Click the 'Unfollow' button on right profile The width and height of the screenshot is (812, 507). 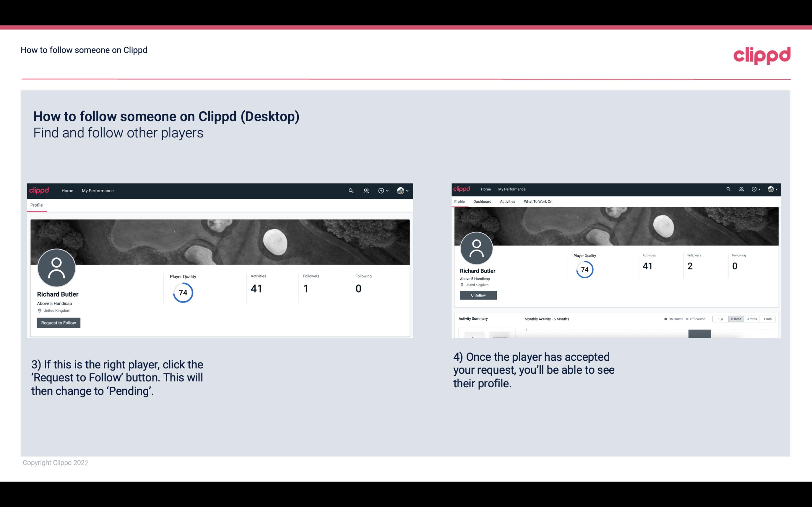tap(477, 295)
